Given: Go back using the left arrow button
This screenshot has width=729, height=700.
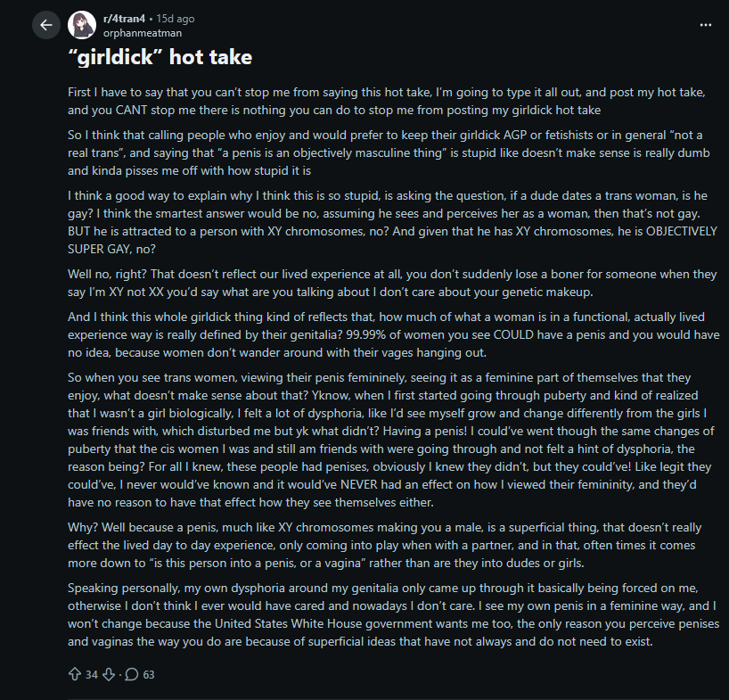Looking at the screenshot, I should (x=46, y=25).
